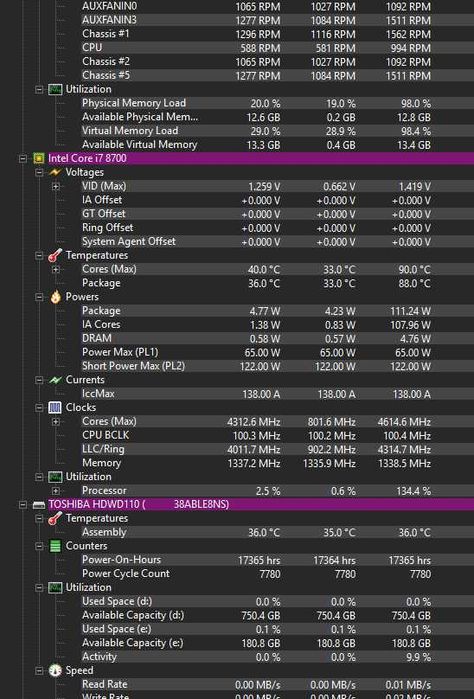
Task: Select the Ring Offset voltage row
Action: click(277, 228)
